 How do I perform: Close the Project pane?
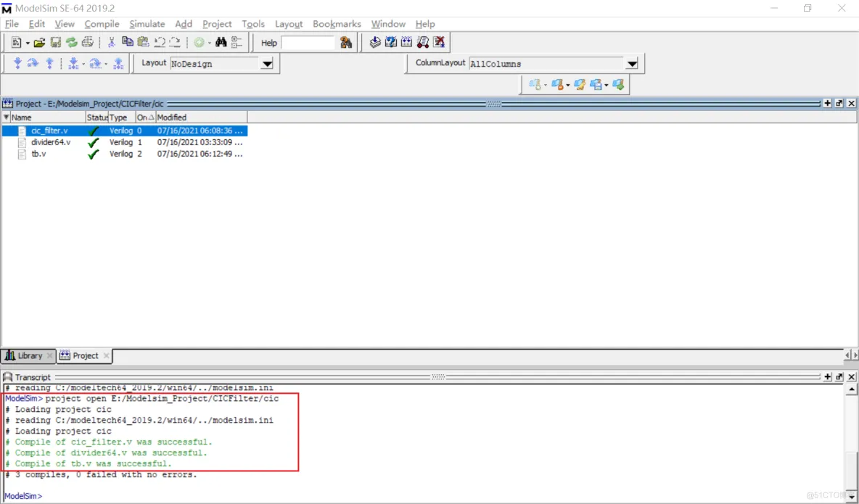(x=851, y=103)
